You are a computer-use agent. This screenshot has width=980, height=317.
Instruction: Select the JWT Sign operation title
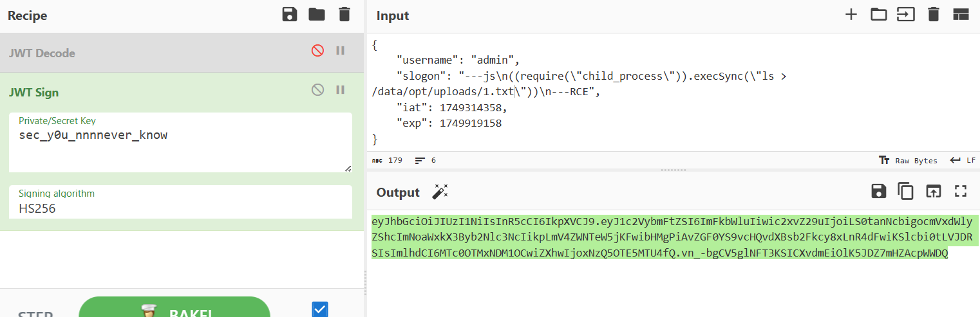pyautogui.click(x=33, y=92)
